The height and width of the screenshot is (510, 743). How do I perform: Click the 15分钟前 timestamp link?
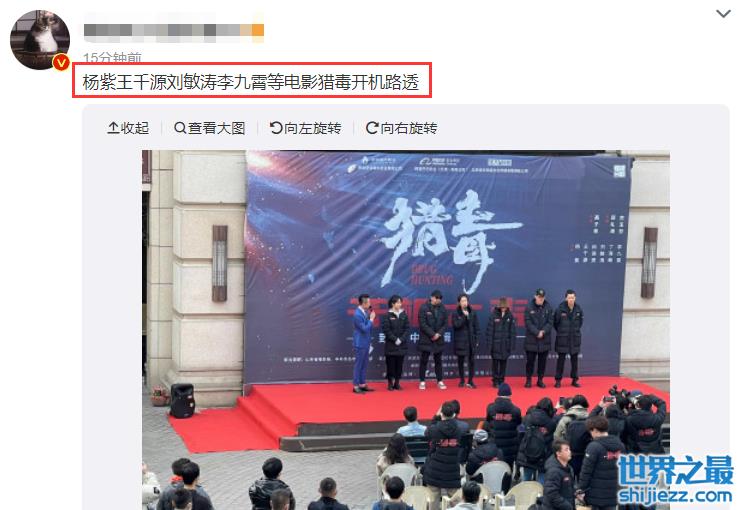pos(112,57)
